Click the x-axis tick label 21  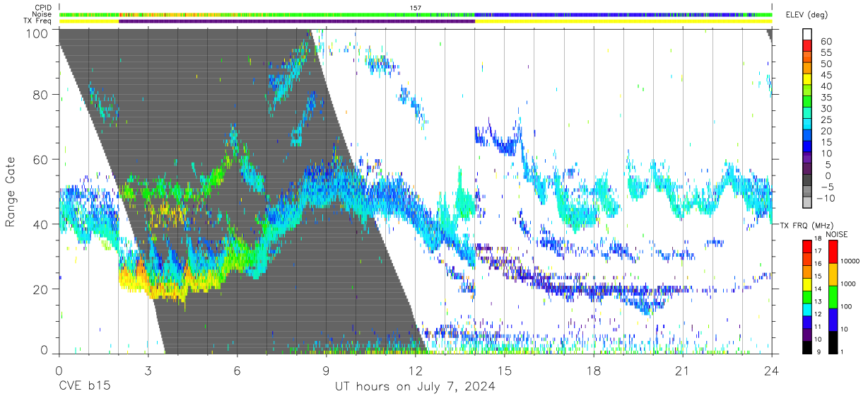pos(683,371)
